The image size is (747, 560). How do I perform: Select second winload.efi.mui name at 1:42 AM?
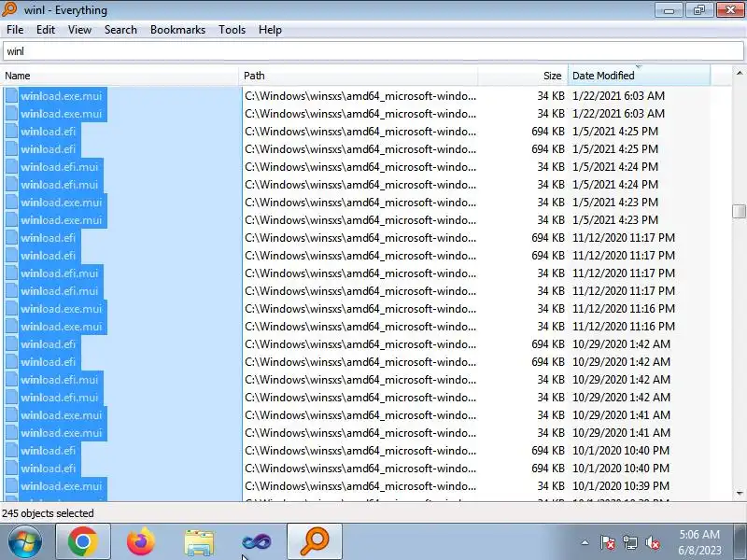[60, 398]
